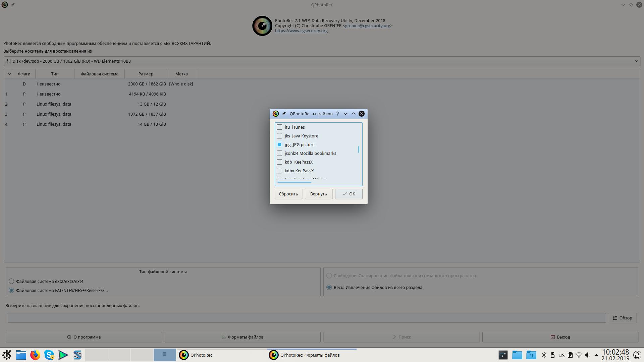Expand the hidden system tray icons arrow

tap(596, 355)
